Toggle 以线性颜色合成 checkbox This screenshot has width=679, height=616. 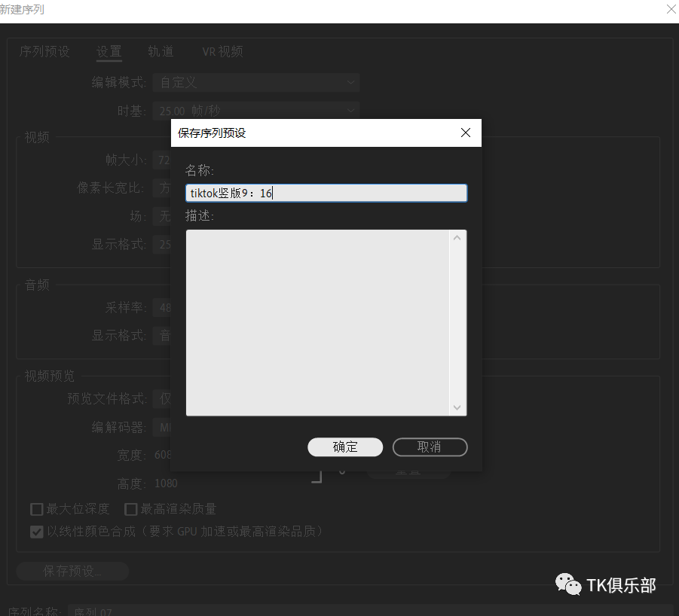36,532
